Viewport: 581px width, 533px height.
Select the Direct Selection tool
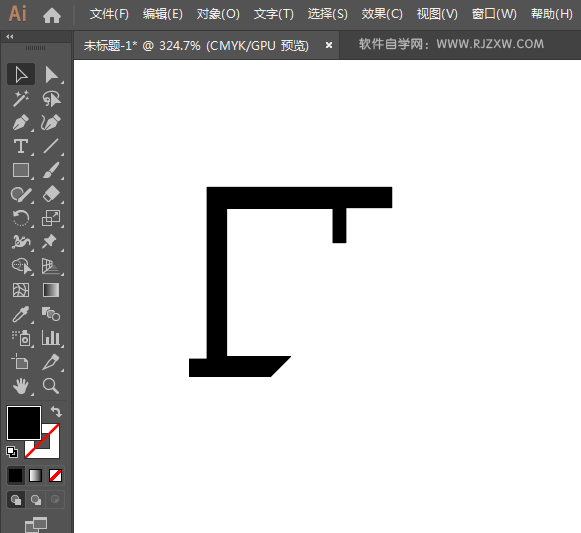click(x=51, y=75)
